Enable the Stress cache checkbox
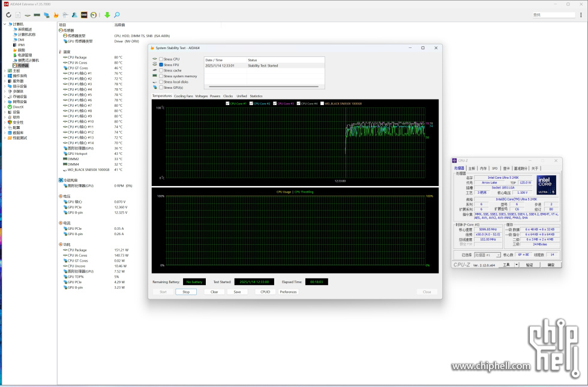This screenshot has height=387, width=588. [x=161, y=71]
